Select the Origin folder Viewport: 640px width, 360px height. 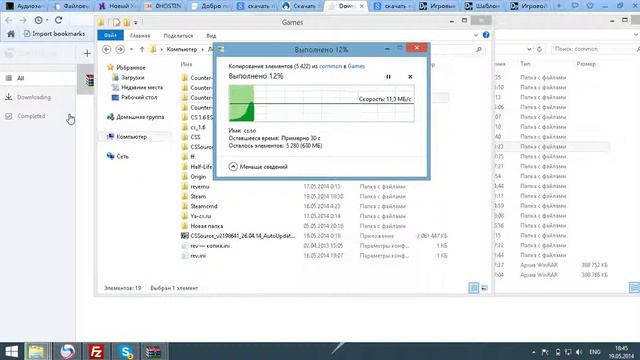(194, 176)
